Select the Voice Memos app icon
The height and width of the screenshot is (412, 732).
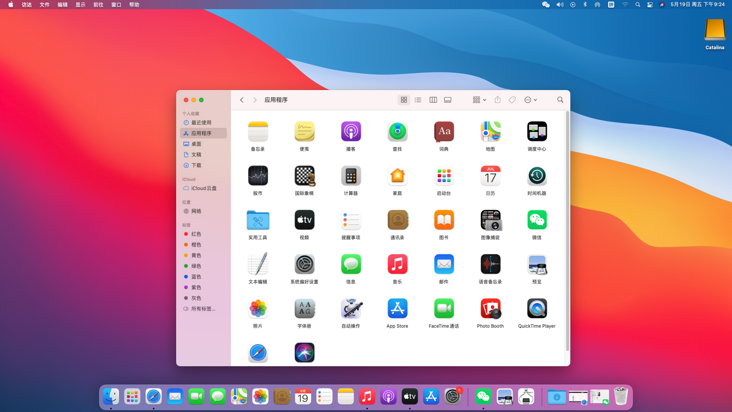[x=490, y=264]
